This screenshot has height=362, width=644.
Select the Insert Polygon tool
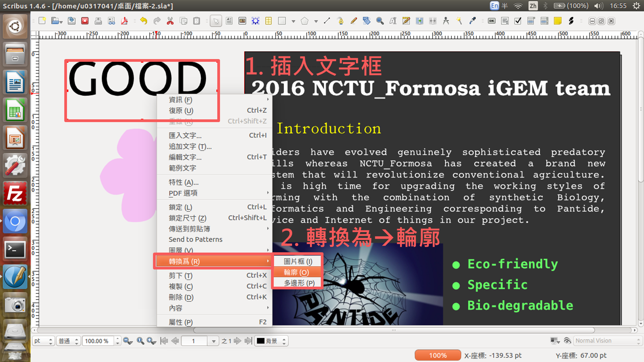[x=305, y=21]
